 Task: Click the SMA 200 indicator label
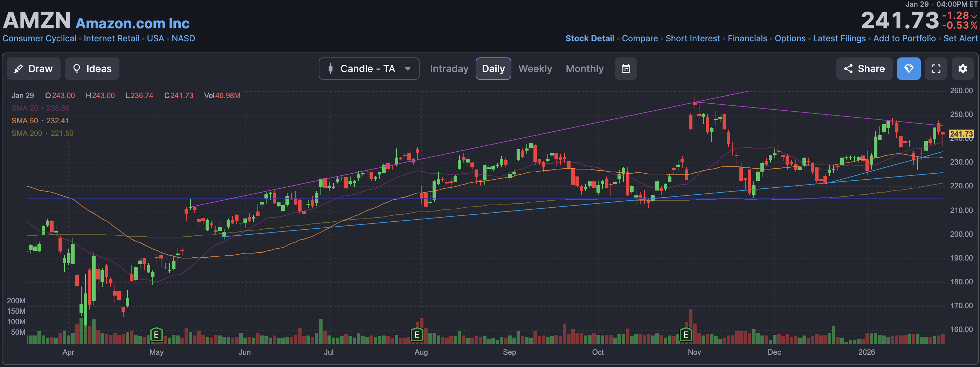[27, 133]
